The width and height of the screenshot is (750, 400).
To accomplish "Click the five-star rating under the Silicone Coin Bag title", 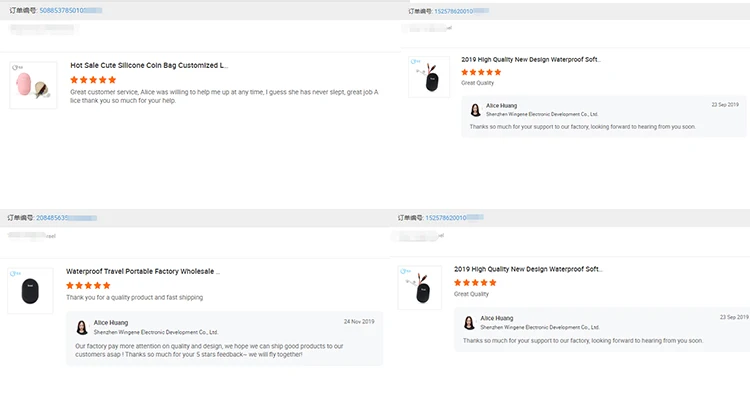I will pyautogui.click(x=93, y=79).
